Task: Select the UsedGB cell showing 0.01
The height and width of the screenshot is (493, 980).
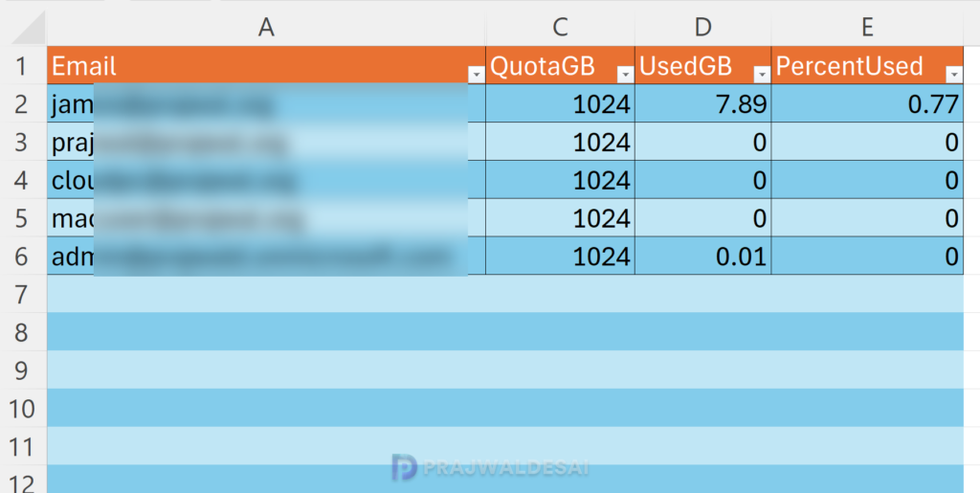Action: pos(703,257)
